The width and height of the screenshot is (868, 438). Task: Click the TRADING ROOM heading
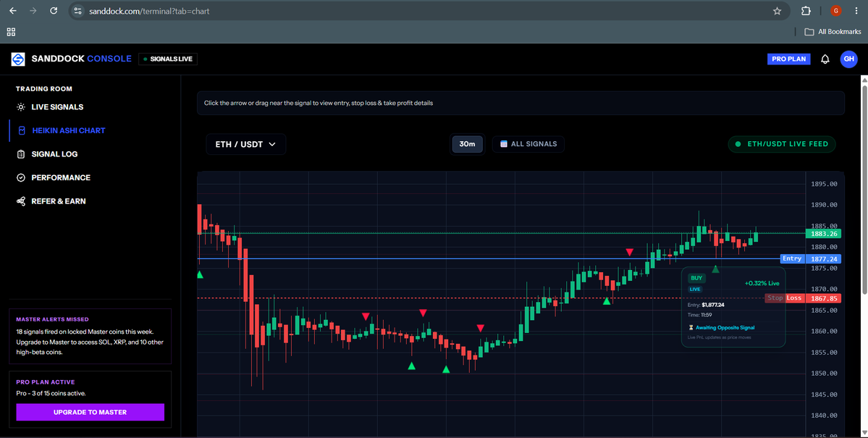tap(43, 88)
